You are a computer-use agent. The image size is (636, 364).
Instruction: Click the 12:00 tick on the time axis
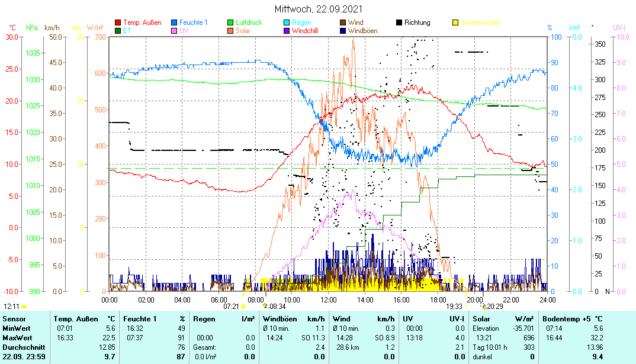click(x=329, y=299)
